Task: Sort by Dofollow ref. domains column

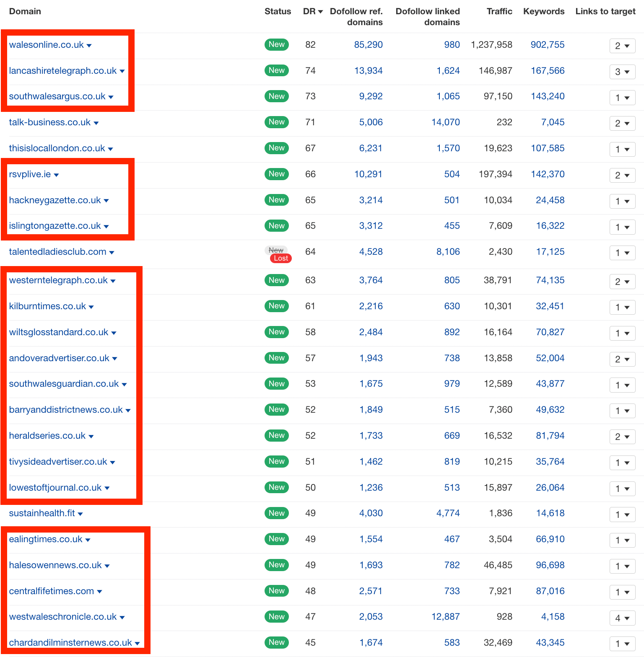Action: (x=356, y=17)
